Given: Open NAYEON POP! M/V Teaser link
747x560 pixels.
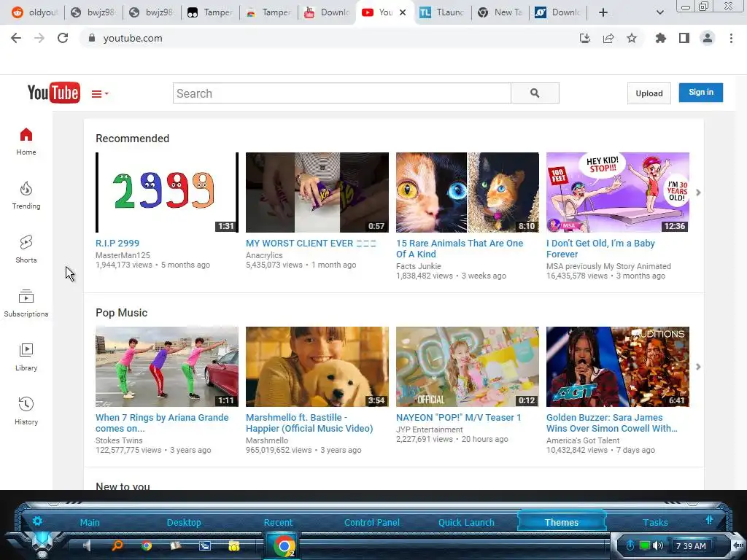Looking at the screenshot, I should pyautogui.click(x=458, y=418).
